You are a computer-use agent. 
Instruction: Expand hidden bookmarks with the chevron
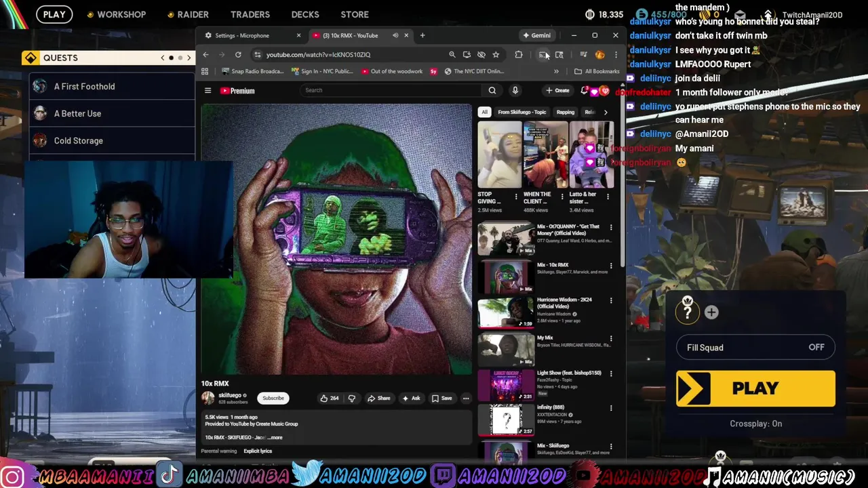tap(556, 71)
